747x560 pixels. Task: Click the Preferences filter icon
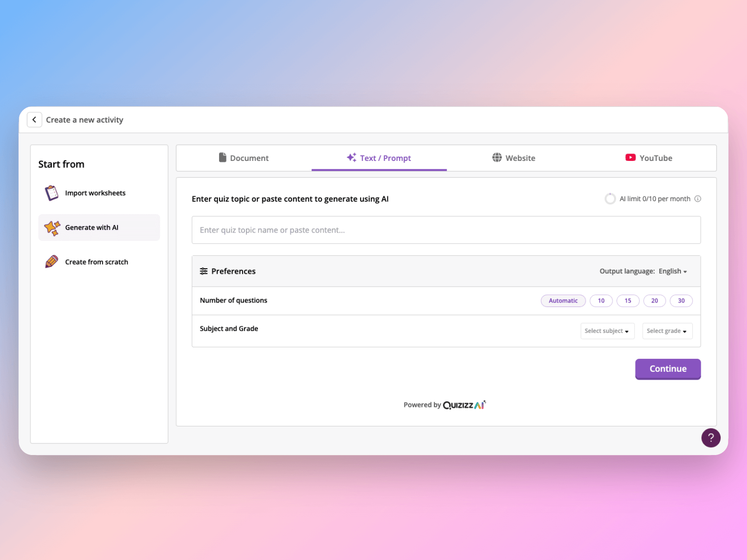[203, 271]
